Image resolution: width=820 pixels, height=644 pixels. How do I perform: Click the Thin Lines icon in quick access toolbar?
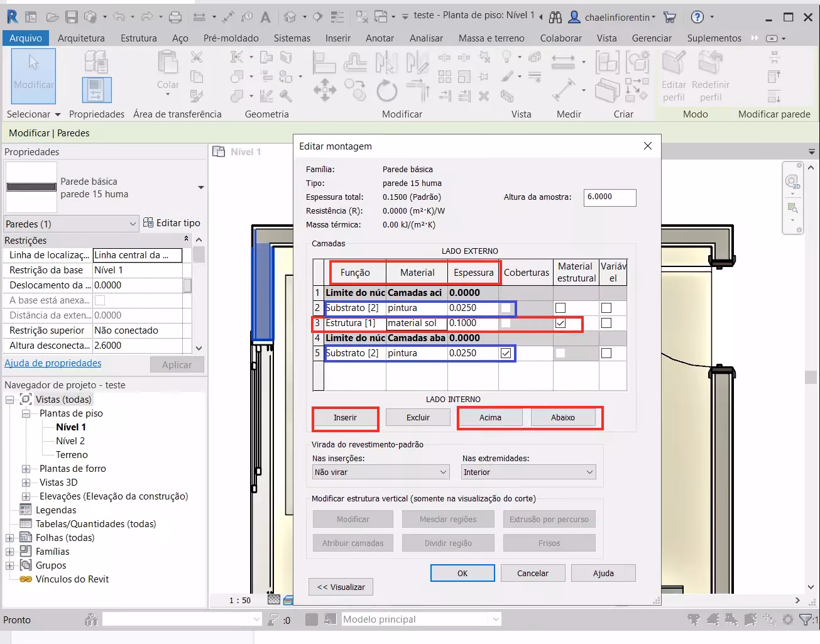pos(337,17)
